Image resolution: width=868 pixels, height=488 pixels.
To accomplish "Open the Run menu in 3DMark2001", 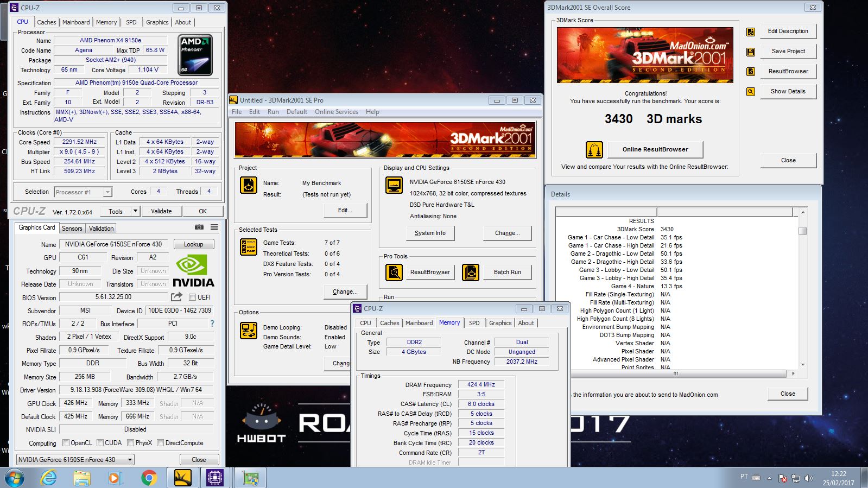I will (273, 112).
